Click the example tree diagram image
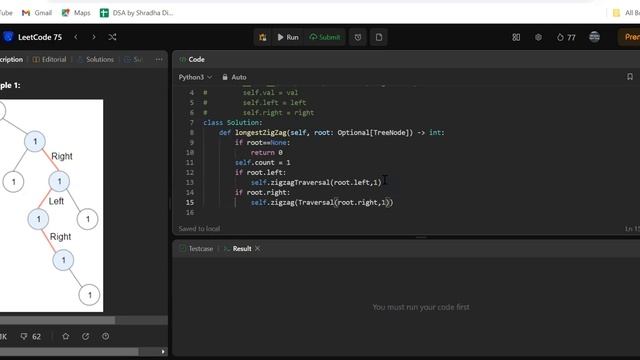Image resolution: width=640 pixels, height=360 pixels. [51, 206]
